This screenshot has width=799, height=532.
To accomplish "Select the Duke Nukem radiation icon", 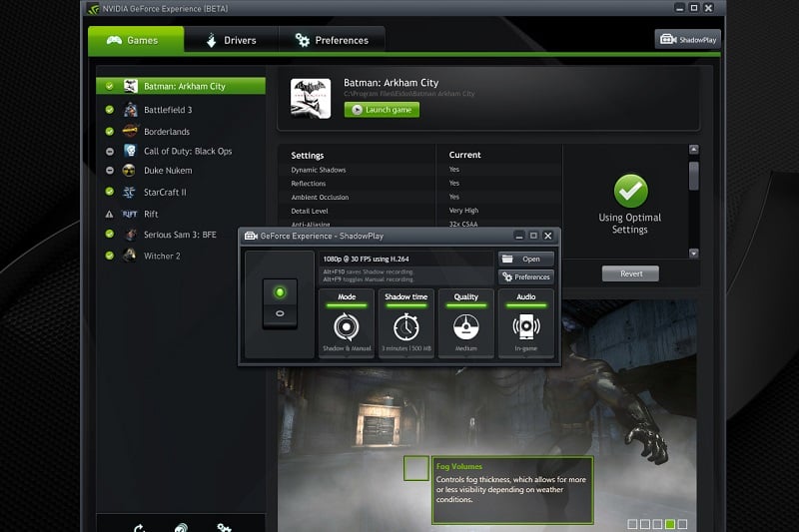I will click(129, 171).
